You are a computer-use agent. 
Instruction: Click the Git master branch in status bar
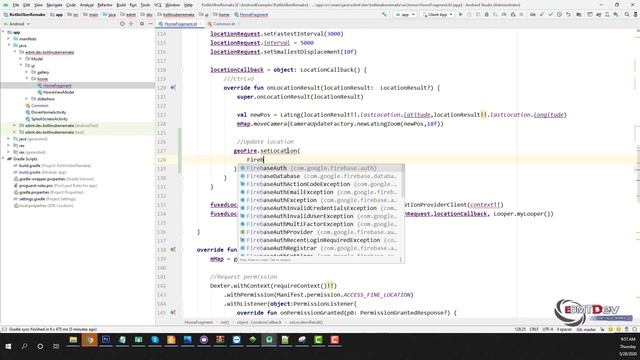coord(586,329)
